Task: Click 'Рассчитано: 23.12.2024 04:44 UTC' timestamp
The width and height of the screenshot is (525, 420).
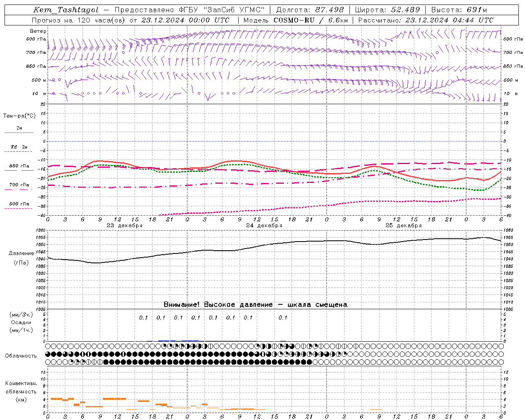Action: [426, 20]
